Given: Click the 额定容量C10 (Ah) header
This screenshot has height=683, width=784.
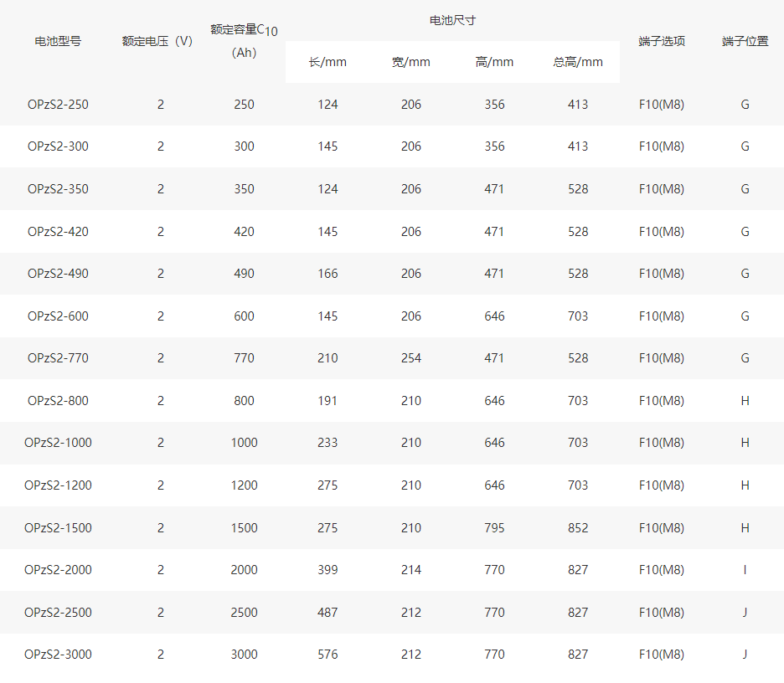Looking at the screenshot, I should pyautogui.click(x=244, y=41).
